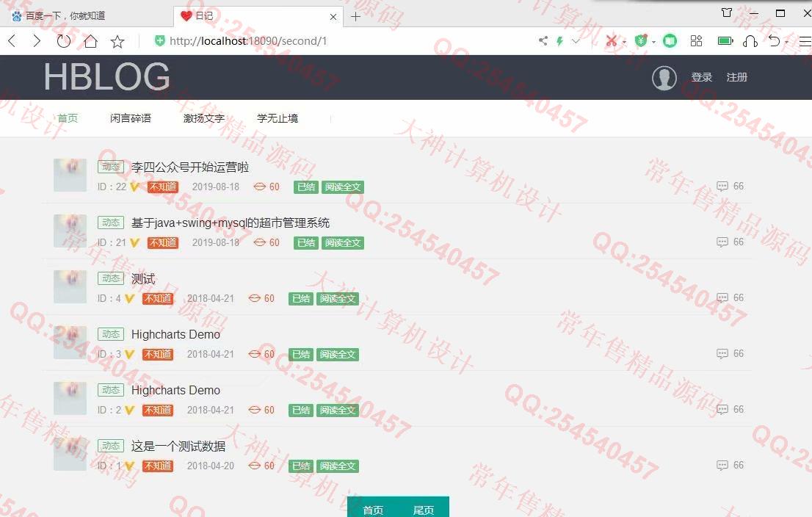Click the share icon in the address bar

[x=543, y=41]
